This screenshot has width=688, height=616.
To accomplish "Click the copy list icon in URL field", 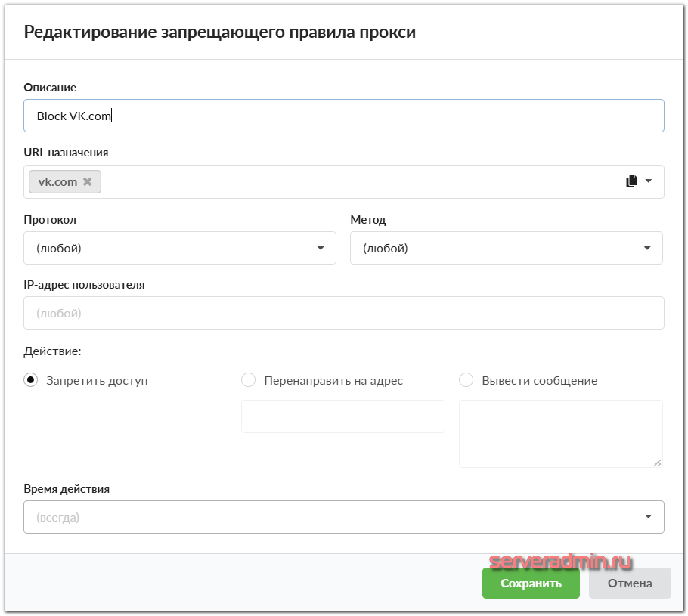I will (x=631, y=181).
